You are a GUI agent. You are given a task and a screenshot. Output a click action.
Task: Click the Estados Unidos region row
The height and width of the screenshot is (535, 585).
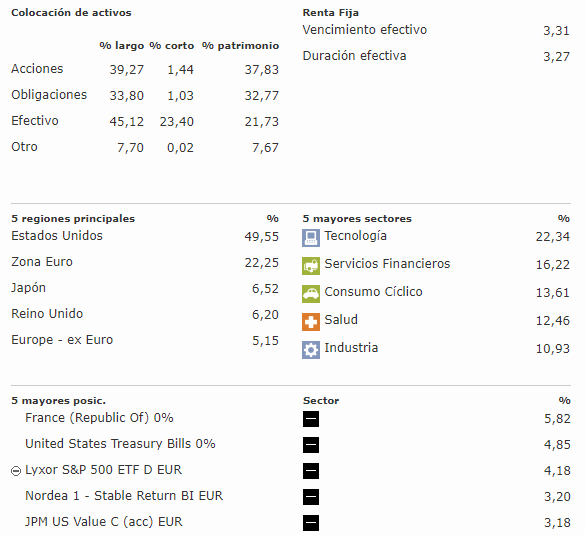(145, 236)
